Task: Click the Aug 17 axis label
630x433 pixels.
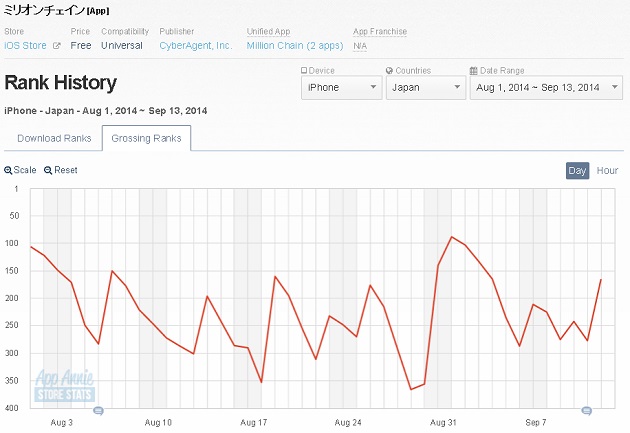Action: pyautogui.click(x=254, y=423)
